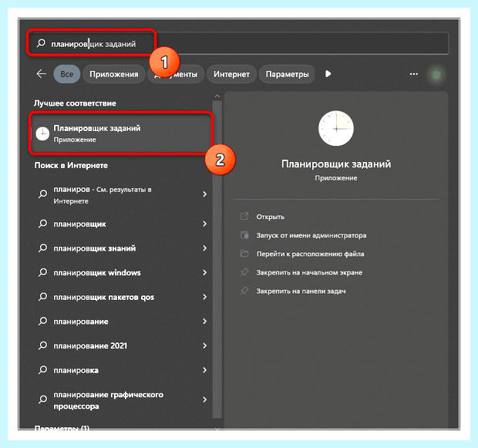
Task: Click pin icon for Закрепить на начальном экране
Action: click(x=244, y=272)
